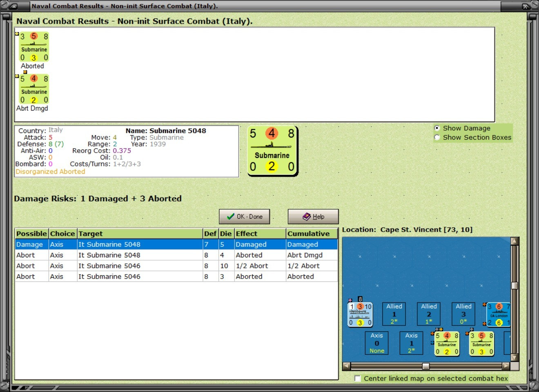
Task: Select the blue CA London cruiser counter
Action: tap(499, 314)
